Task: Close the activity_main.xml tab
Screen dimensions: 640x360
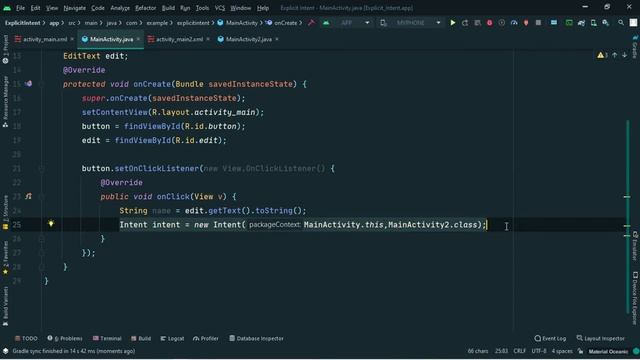Action: click(72, 39)
